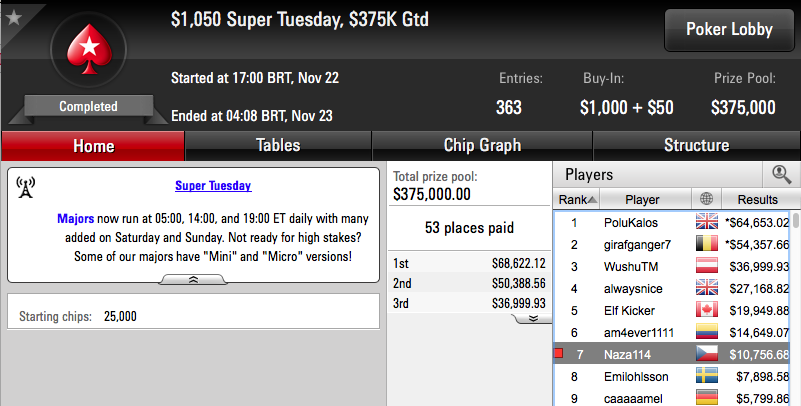Click the PokerStars red spade logo
The height and width of the screenshot is (406, 801).
tap(89, 49)
